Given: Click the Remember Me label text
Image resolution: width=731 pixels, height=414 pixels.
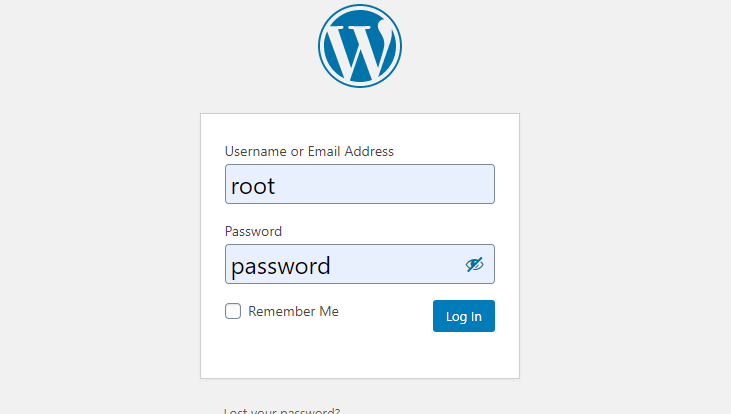Looking at the screenshot, I should (293, 311).
